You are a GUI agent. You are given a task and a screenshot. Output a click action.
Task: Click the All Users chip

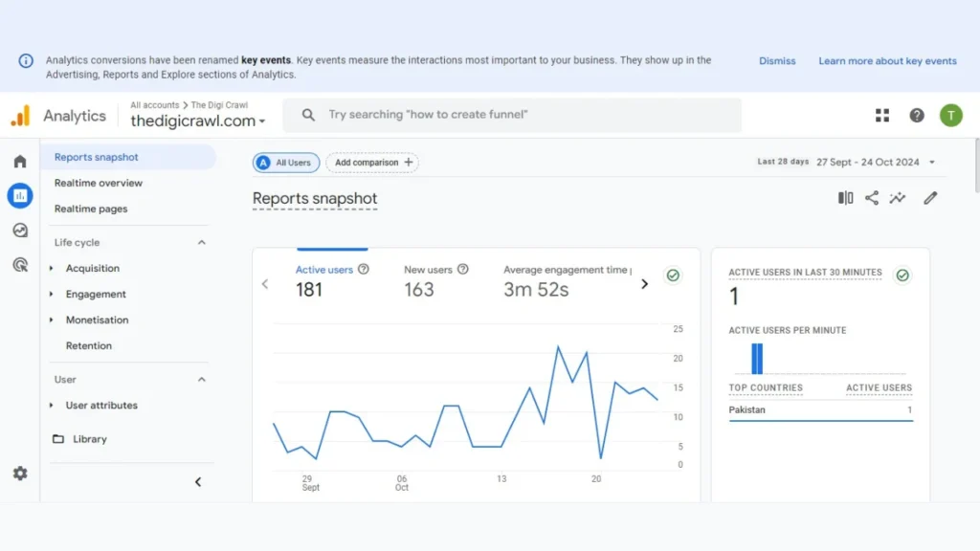(x=286, y=163)
